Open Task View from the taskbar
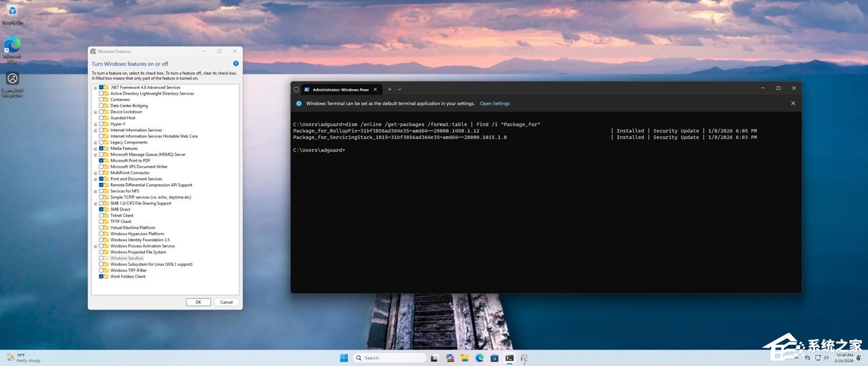The height and width of the screenshot is (366, 868). coord(434,358)
